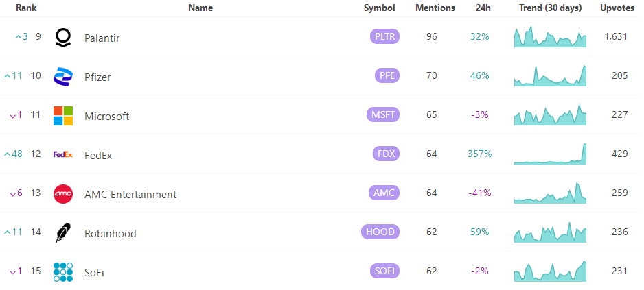Click the up-arrow rank change for FedEx

pyautogui.click(x=13, y=154)
